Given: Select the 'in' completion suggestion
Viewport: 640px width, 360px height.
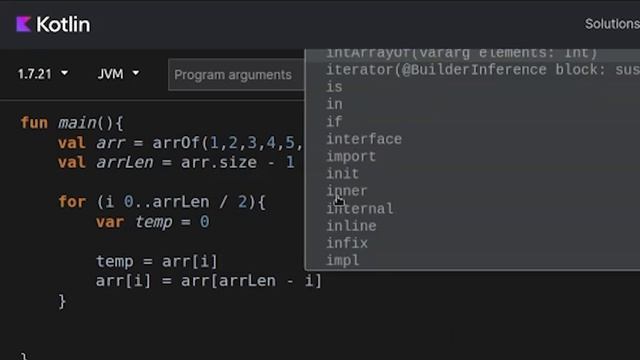Looking at the screenshot, I should [x=473, y=104].
